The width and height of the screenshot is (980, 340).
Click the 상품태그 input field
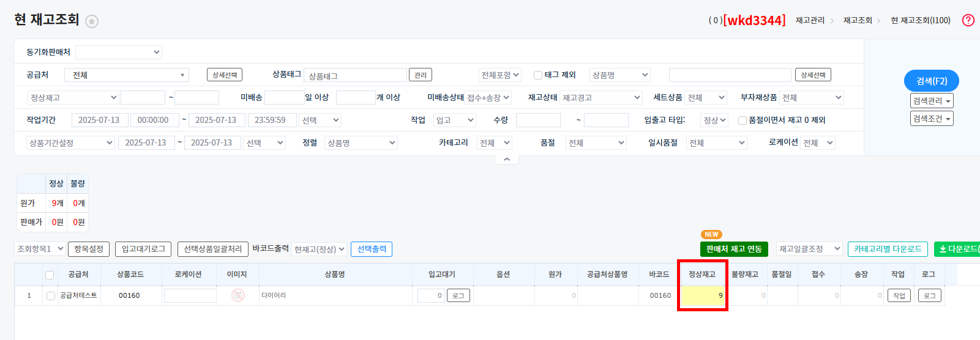tap(355, 75)
